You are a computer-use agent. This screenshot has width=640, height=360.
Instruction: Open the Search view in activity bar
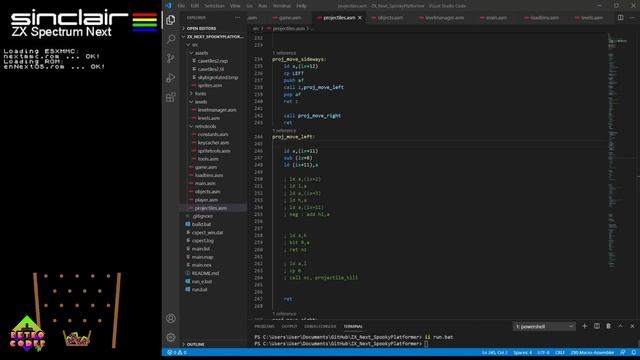pos(171,39)
